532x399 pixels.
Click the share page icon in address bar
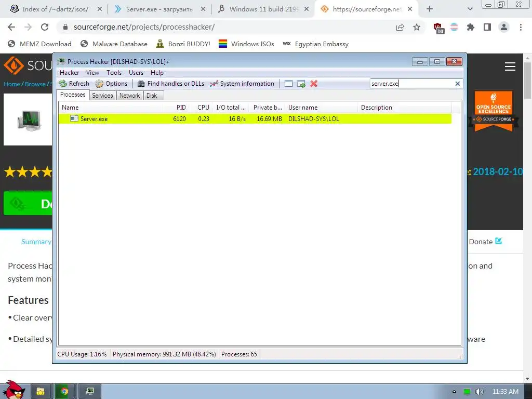400,28
